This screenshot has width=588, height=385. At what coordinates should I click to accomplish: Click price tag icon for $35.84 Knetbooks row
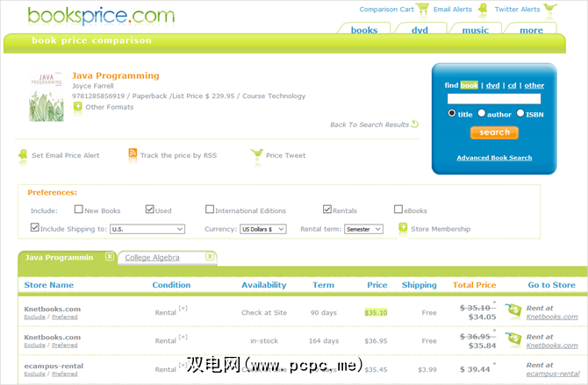513,339
